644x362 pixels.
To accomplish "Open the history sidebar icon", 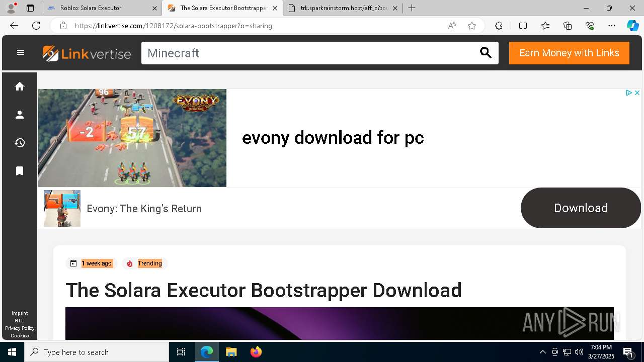I will (20, 143).
